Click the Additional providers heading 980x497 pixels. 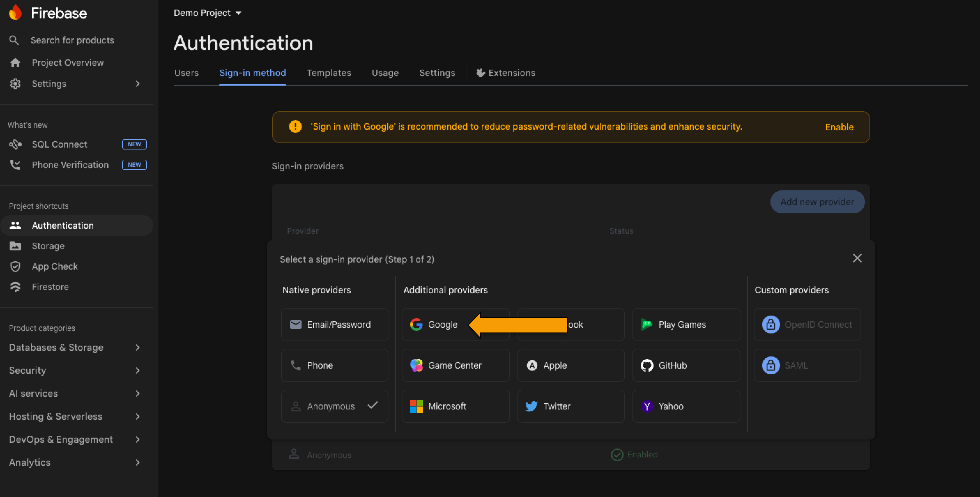(446, 290)
